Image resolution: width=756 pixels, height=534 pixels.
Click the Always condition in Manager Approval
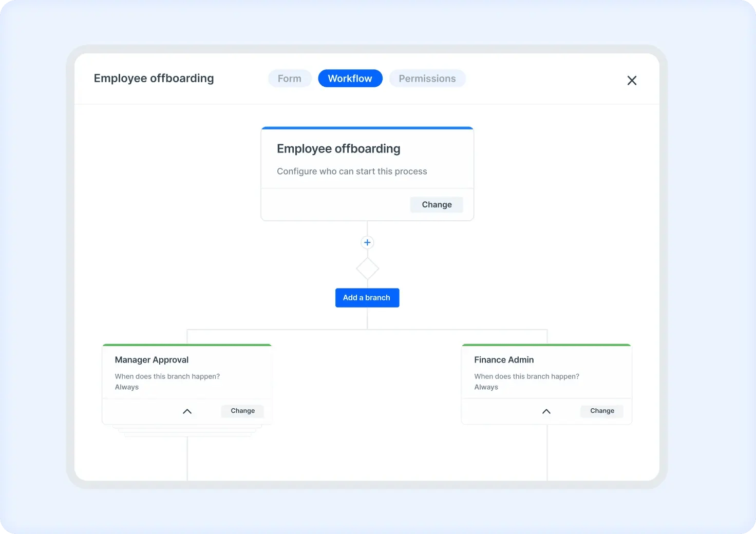pos(127,387)
